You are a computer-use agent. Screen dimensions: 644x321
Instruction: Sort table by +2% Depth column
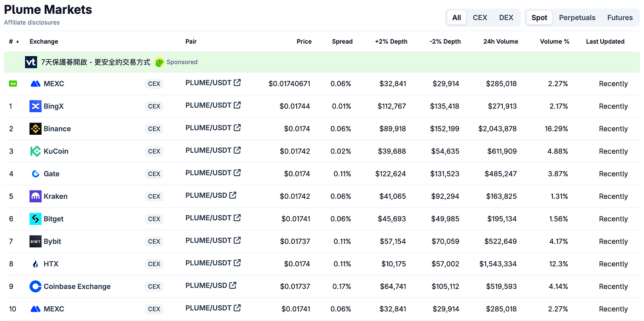tap(391, 41)
